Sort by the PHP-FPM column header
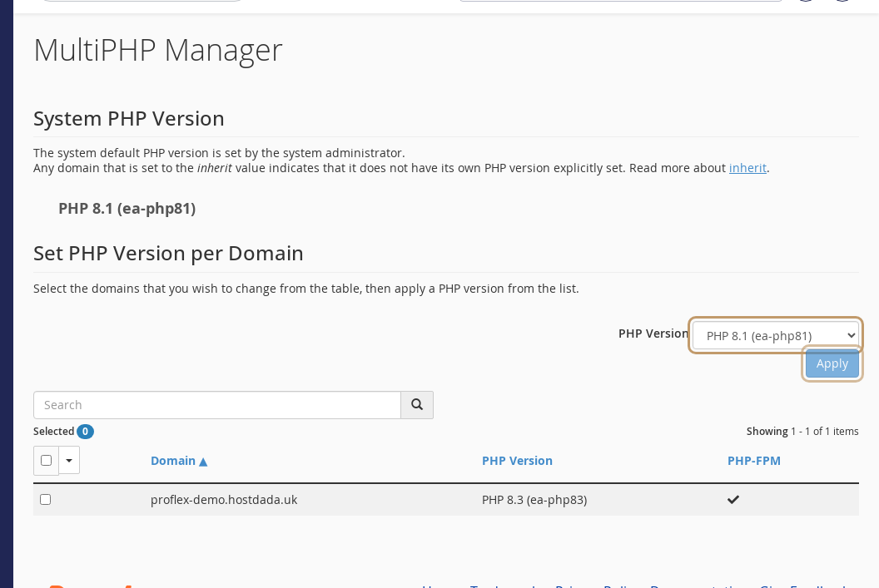The height and width of the screenshot is (588, 879). (x=753, y=461)
